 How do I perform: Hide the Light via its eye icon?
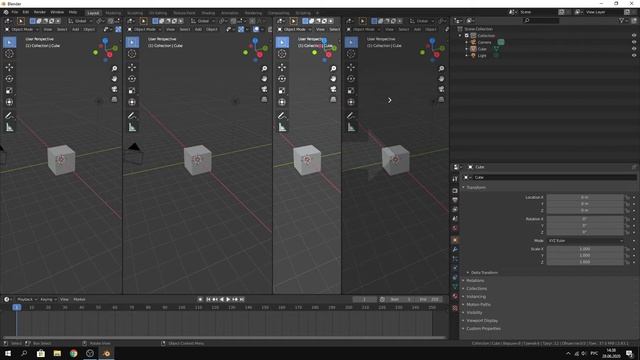pos(634,55)
